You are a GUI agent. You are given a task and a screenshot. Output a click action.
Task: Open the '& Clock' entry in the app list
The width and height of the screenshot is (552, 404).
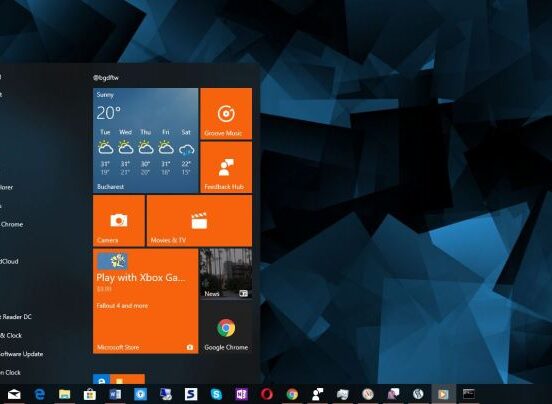click(x=11, y=335)
